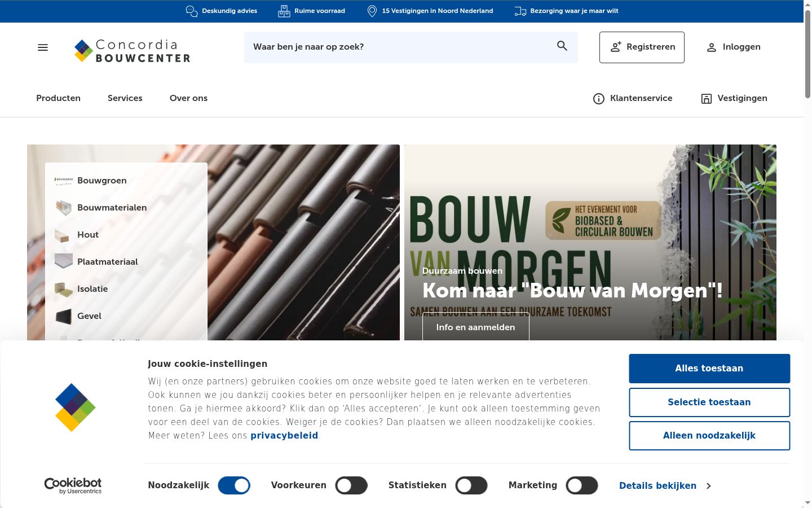Image resolution: width=812 pixels, height=508 pixels.
Task: Click the Deskundig advies chat icon
Action: point(192,11)
